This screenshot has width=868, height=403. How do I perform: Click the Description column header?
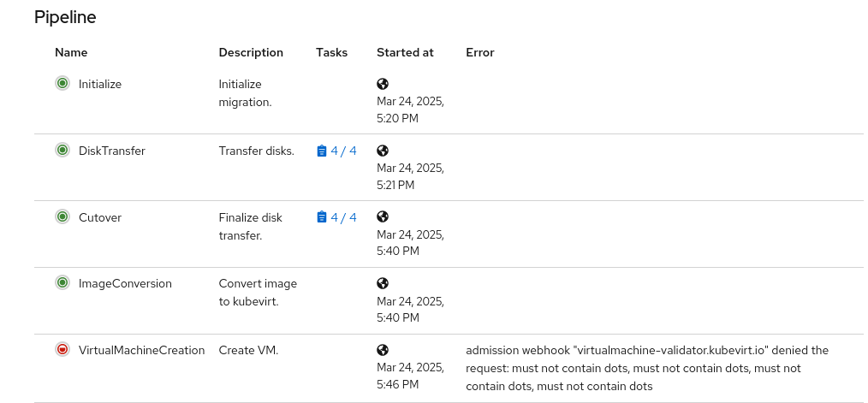coord(251,52)
